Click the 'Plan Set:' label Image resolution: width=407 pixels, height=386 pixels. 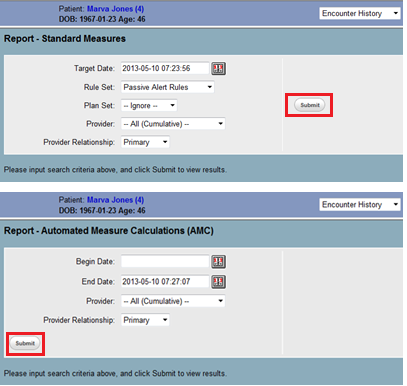point(99,106)
